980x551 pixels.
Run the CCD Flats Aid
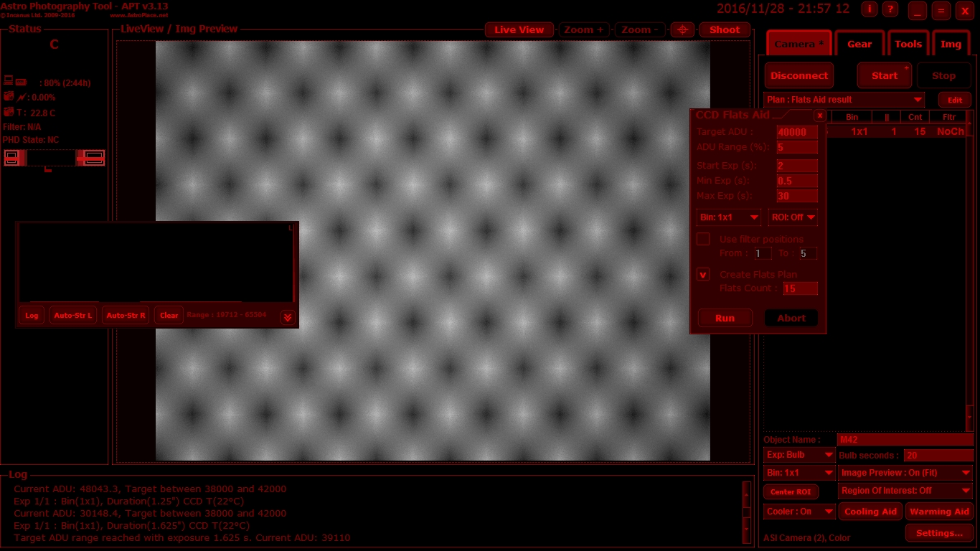click(725, 318)
